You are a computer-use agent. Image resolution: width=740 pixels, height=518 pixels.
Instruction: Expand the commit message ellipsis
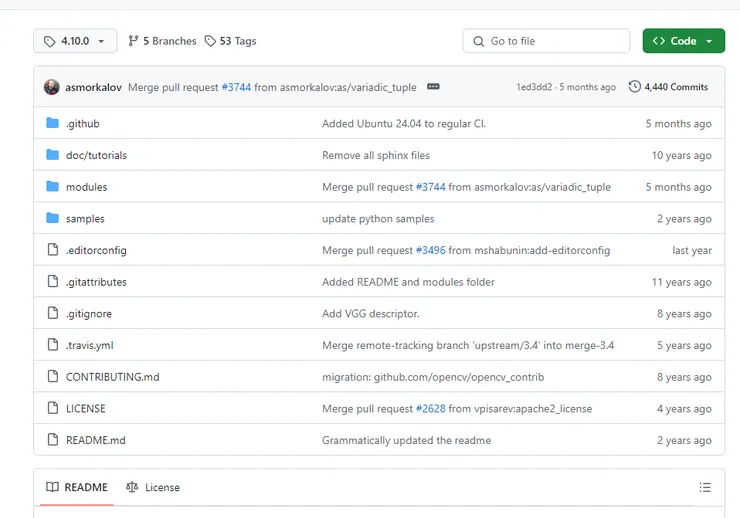pyautogui.click(x=433, y=87)
